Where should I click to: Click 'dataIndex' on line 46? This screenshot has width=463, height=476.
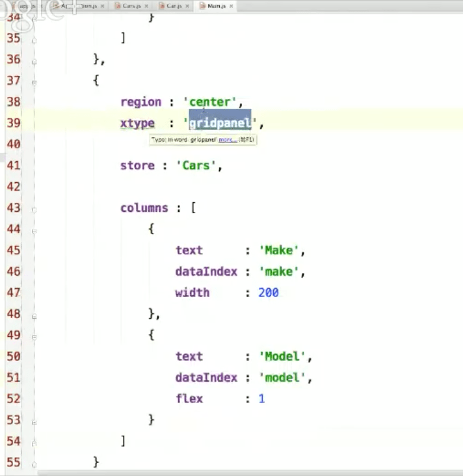pyautogui.click(x=206, y=271)
